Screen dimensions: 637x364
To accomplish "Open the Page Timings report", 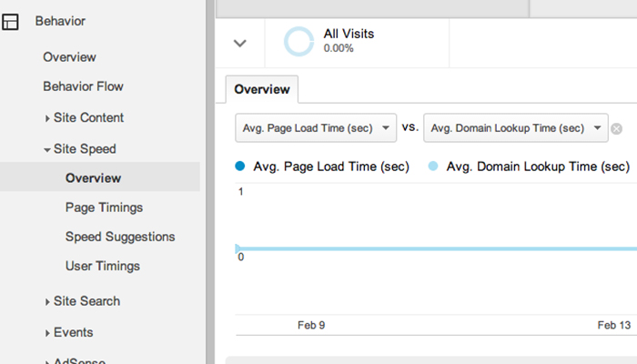I will coord(104,207).
